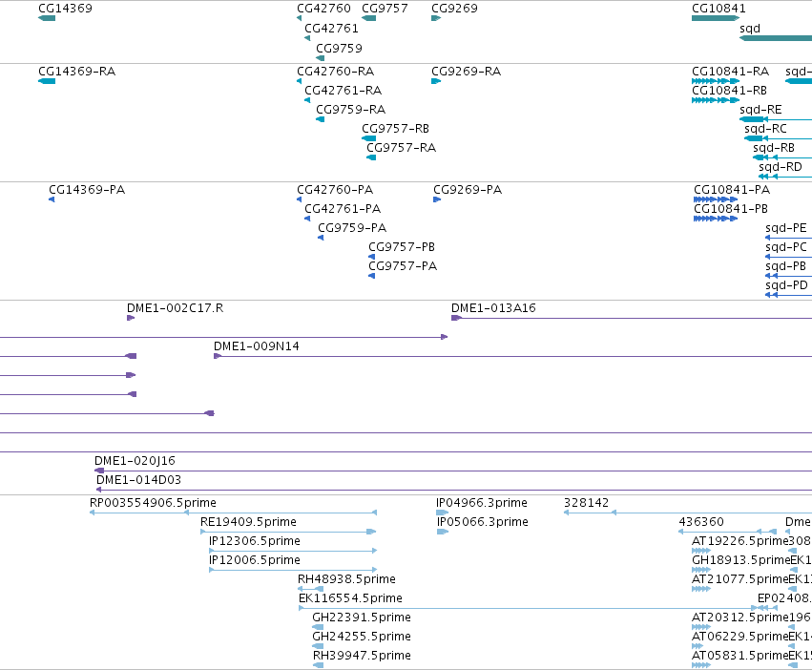The width and height of the screenshot is (812, 670).
Task: Click the CG42760-RA transcript label
Action: [336, 71]
